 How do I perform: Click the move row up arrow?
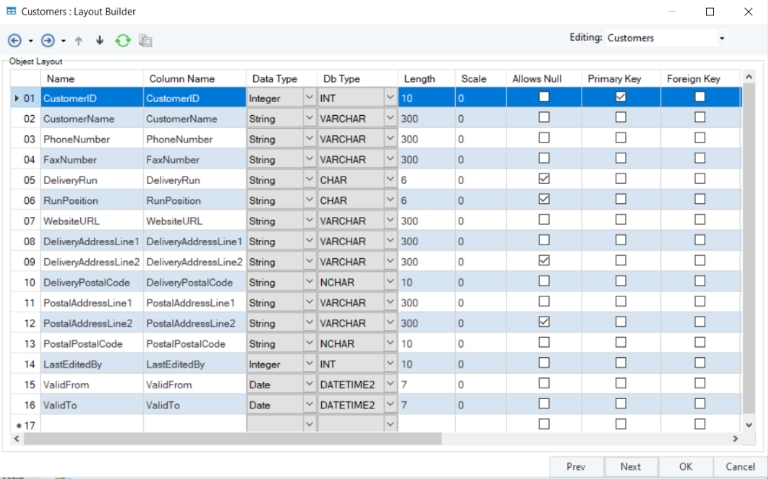79,40
